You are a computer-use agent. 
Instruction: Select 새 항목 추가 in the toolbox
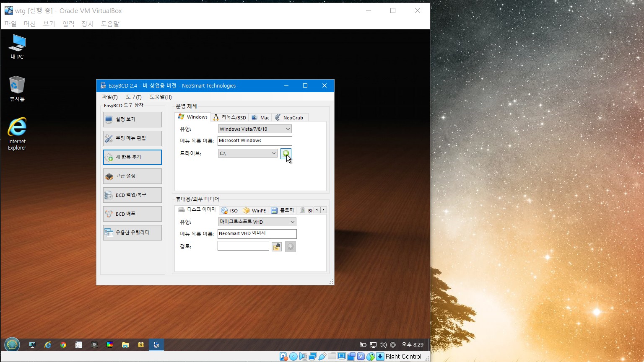point(132,157)
